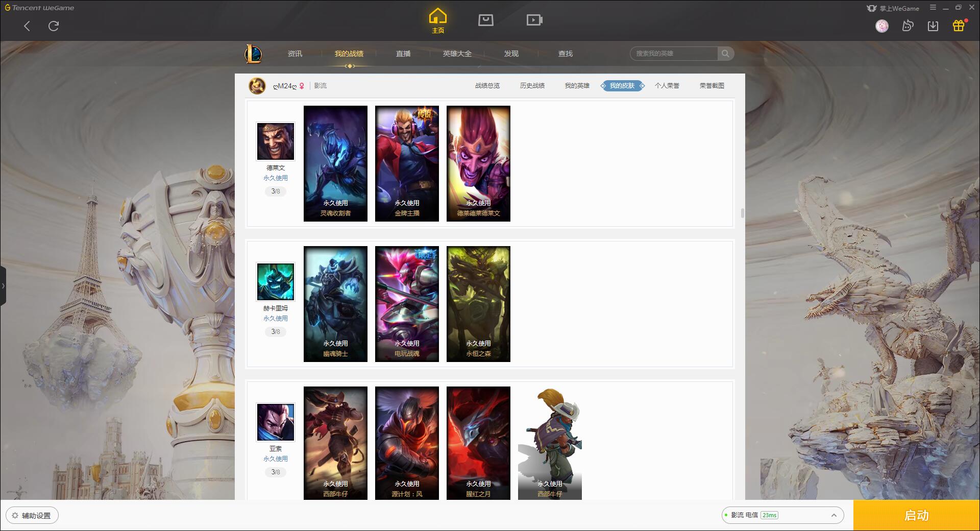Open the 西部牛仔 3D model skin card
The height and width of the screenshot is (531, 980).
[550, 443]
